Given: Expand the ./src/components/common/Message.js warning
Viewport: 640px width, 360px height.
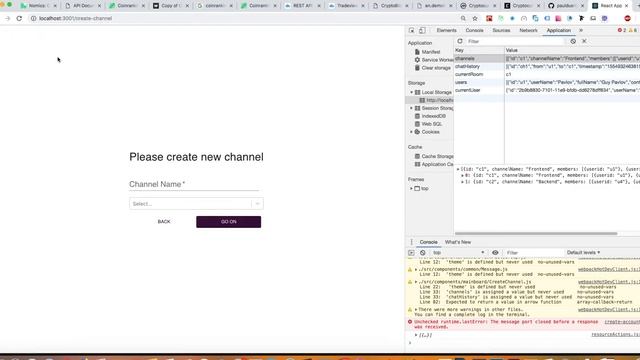Looking at the screenshot, I should click(416, 269).
